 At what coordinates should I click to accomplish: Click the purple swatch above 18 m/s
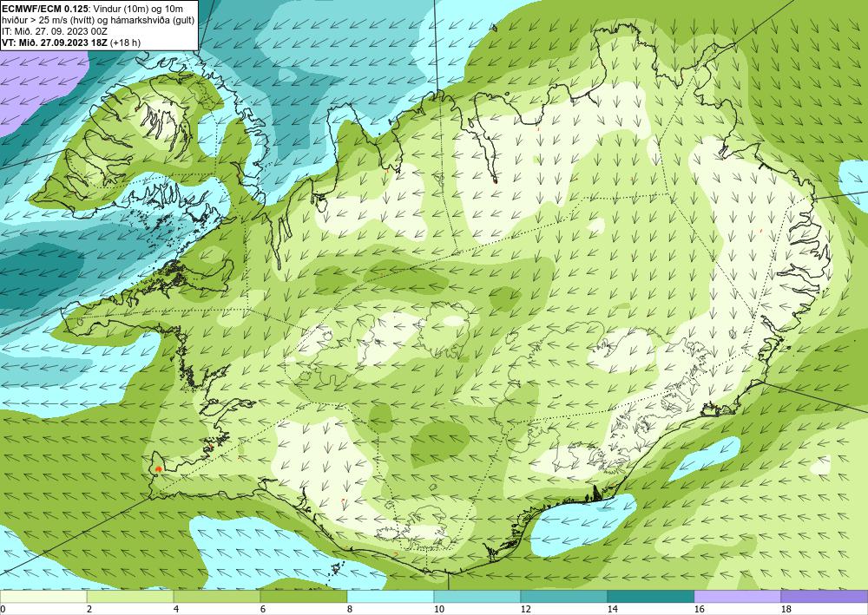pyautogui.click(x=824, y=597)
